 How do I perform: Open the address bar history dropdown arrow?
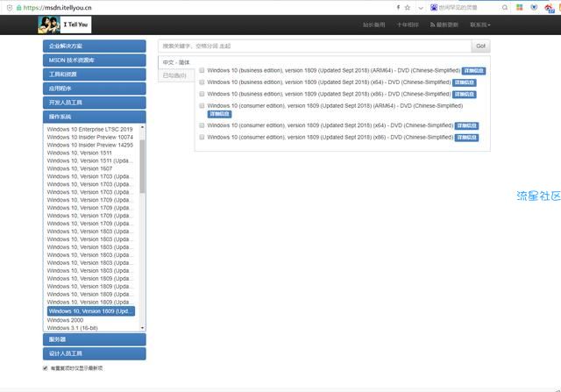coord(421,8)
